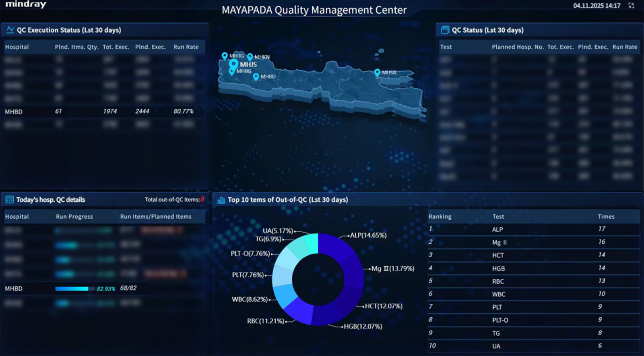This screenshot has height=356, width=644.
Task: Click the Top 10 Out-of-QC bar chart icon
Action: click(x=221, y=200)
